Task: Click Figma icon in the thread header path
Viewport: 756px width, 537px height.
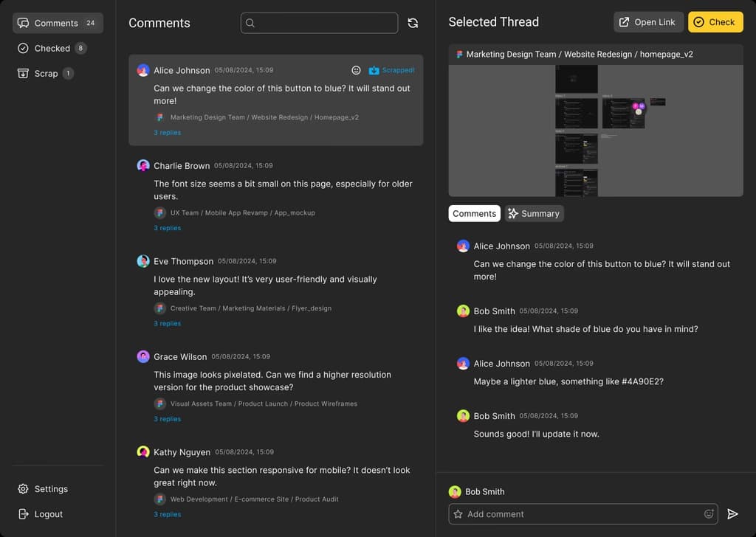Action: (459, 55)
